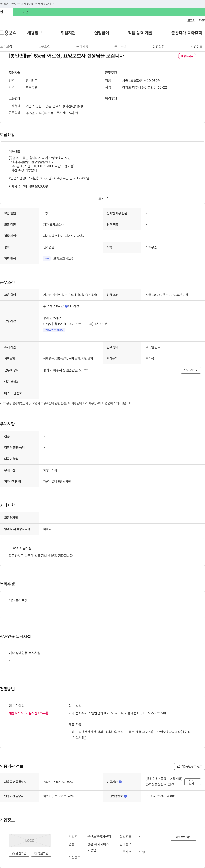
Task: Click the job title heading text
Action: tap(66, 56)
